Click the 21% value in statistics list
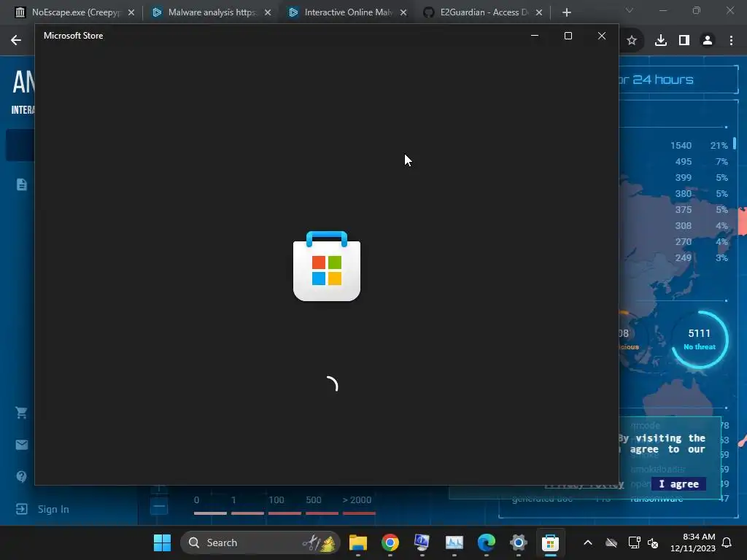Image resolution: width=747 pixels, height=560 pixels. click(719, 146)
